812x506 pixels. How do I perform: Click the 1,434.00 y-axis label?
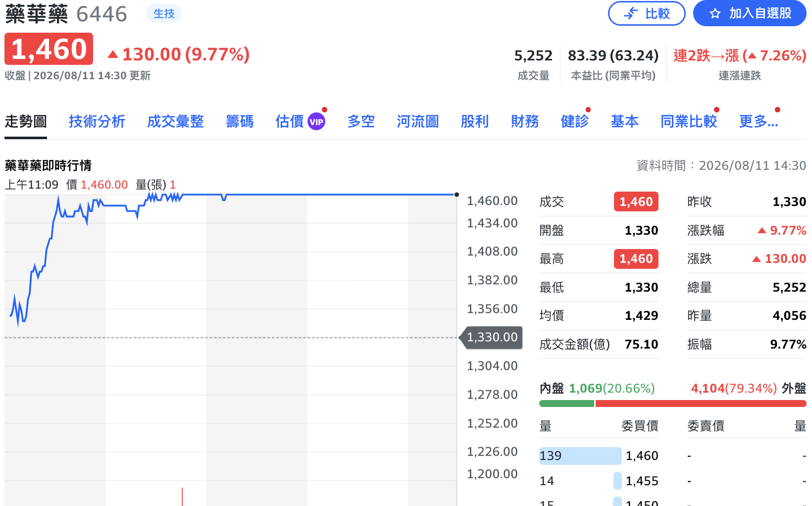[x=492, y=223]
